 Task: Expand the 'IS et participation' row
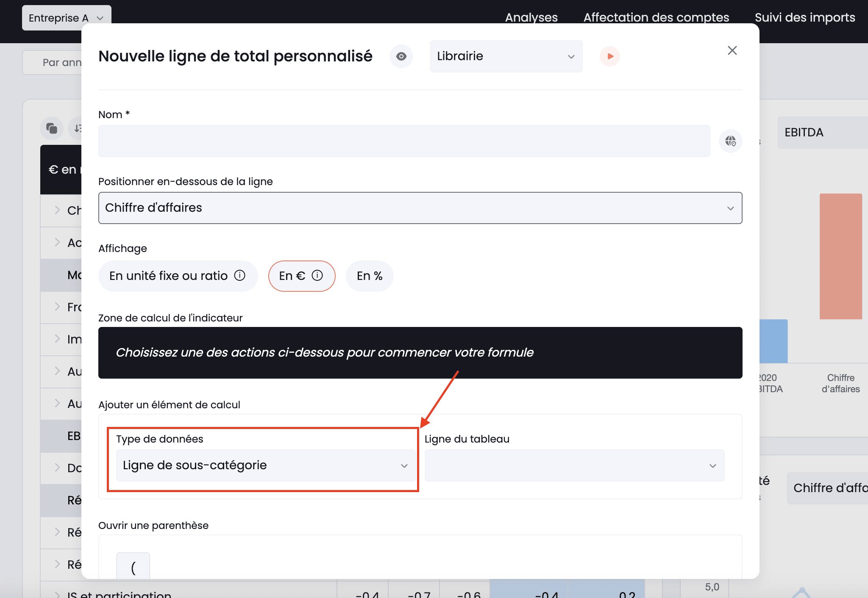pyautogui.click(x=57, y=594)
